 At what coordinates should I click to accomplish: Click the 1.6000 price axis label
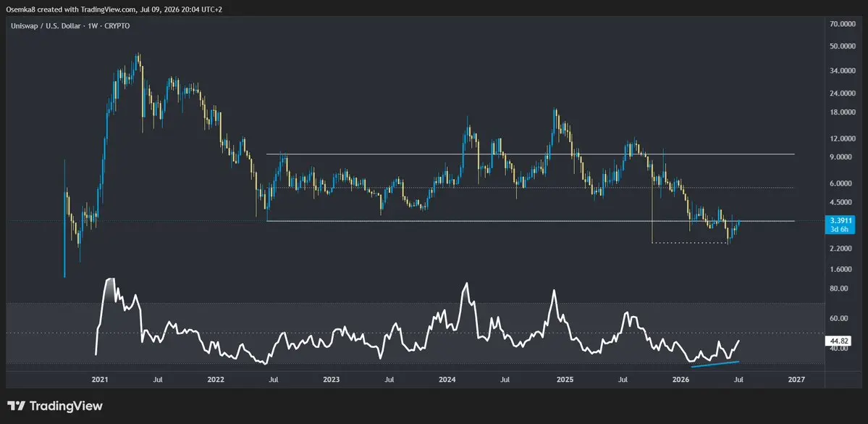tap(841, 270)
